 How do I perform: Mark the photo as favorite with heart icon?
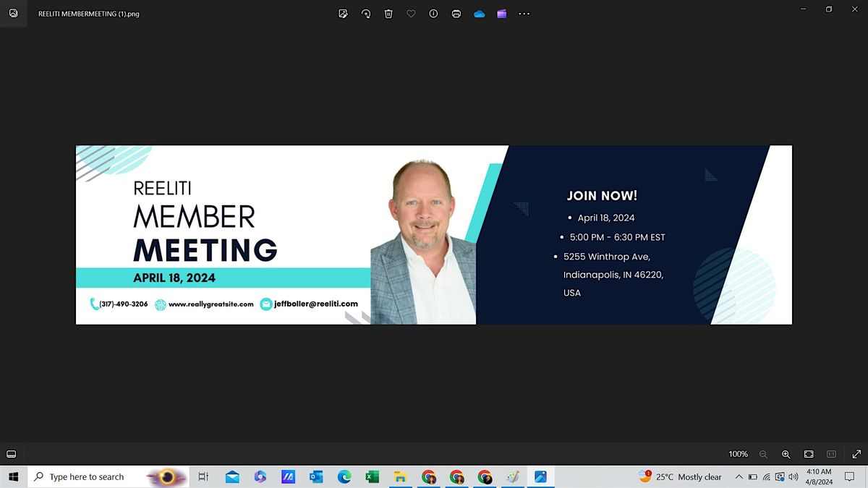pos(411,14)
